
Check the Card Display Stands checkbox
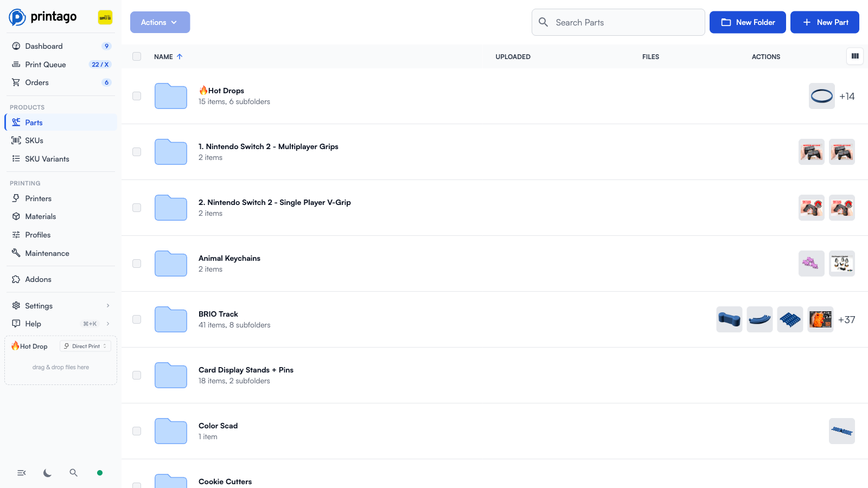tap(137, 375)
